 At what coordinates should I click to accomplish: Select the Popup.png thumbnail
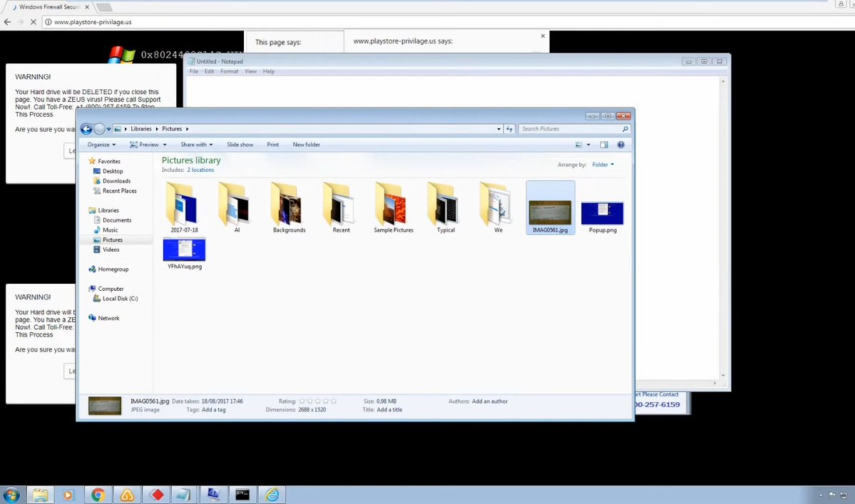pyautogui.click(x=603, y=217)
